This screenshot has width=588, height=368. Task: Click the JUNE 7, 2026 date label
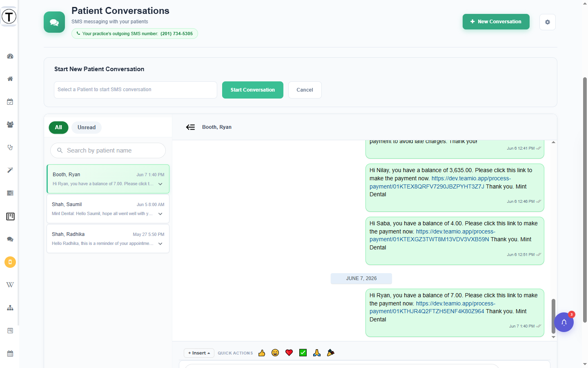pos(361,278)
